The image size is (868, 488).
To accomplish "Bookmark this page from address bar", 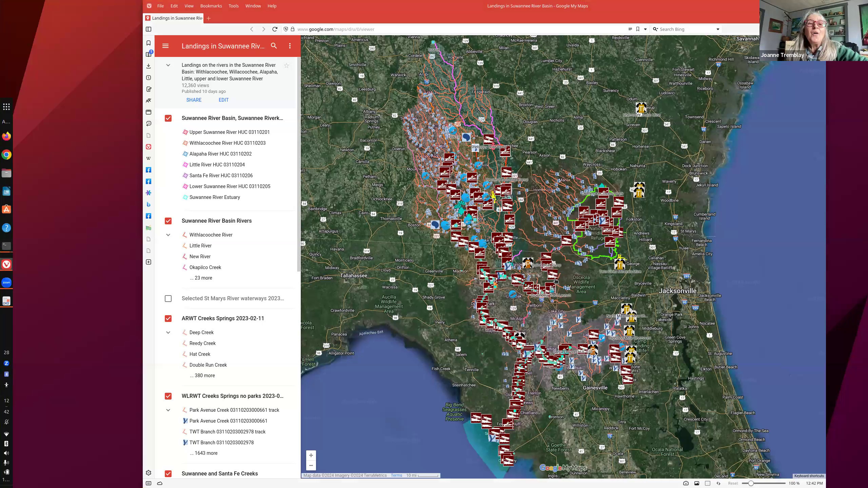I will pyautogui.click(x=638, y=29).
